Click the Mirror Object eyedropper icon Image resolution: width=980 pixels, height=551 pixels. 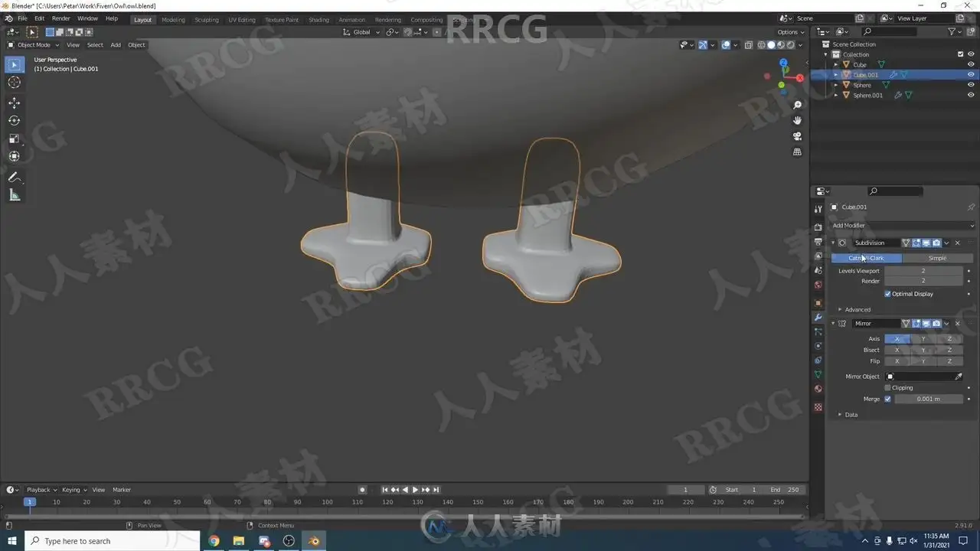point(958,377)
